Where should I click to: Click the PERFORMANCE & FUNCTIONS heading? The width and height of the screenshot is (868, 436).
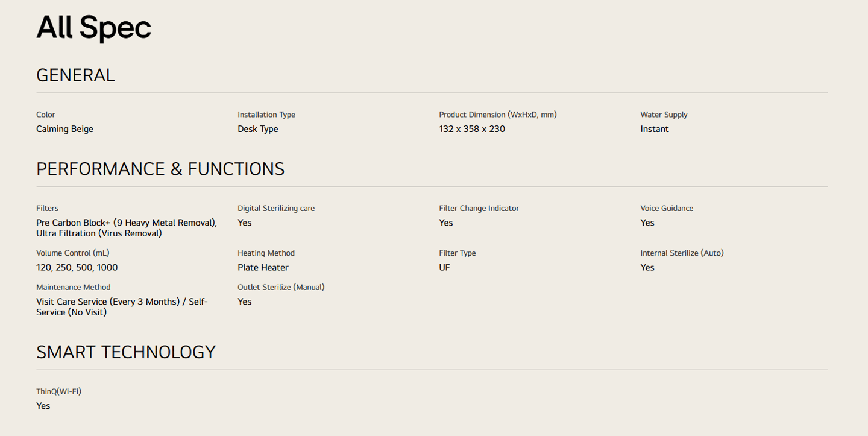pos(160,169)
